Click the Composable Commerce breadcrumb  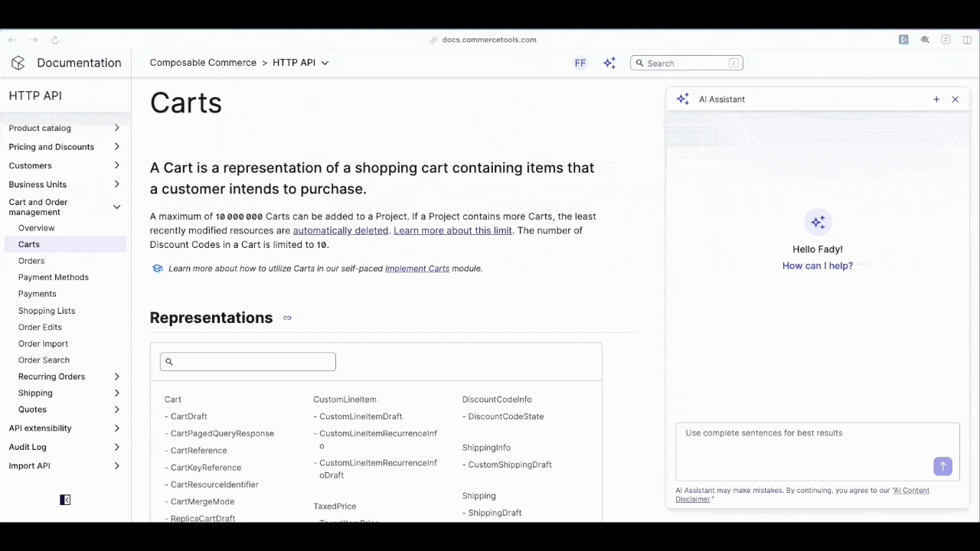[x=203, y=63]
